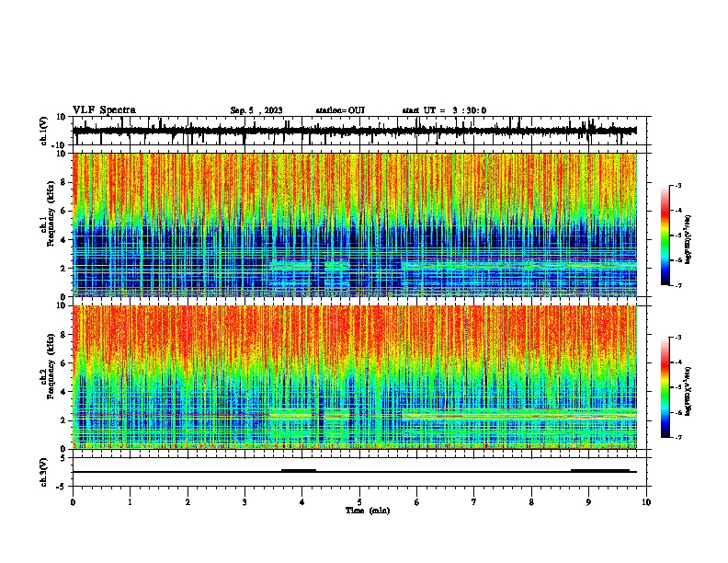Select the "Time (min)" axis title
The image size is (728, 563).
(x=368, y=511)
